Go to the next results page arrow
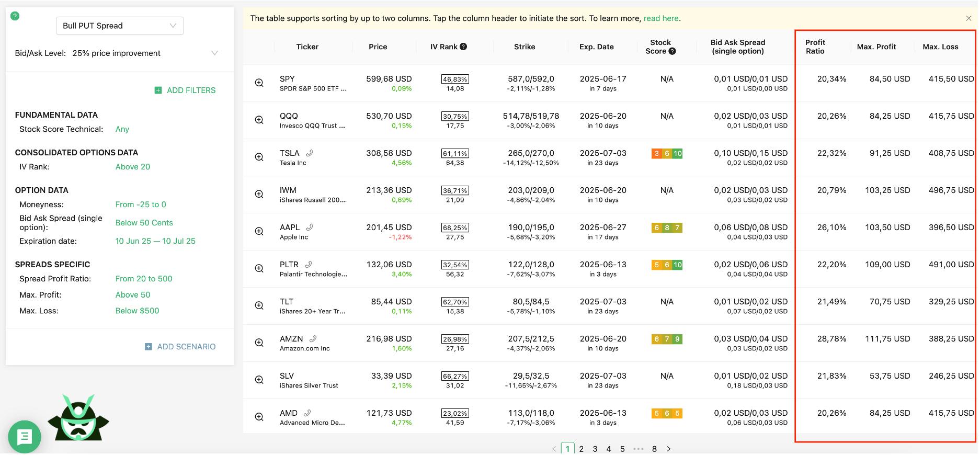 click(x=668, y=449)
